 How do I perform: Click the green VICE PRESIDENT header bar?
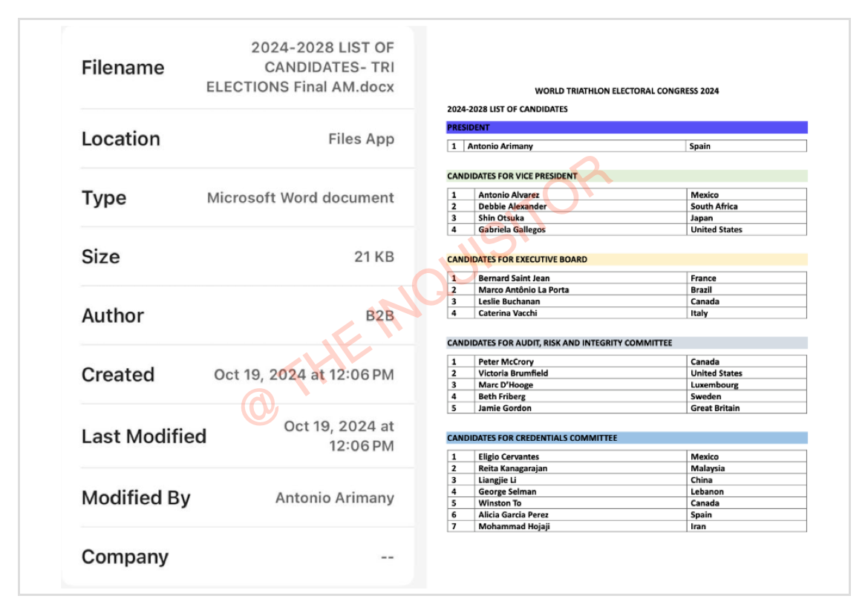(x=627, y=176)
